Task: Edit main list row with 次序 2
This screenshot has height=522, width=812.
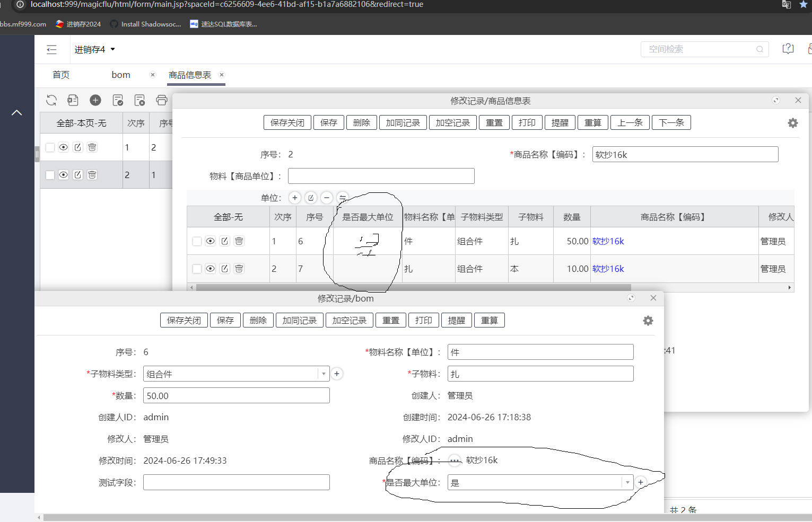Action: coord(78,175)
